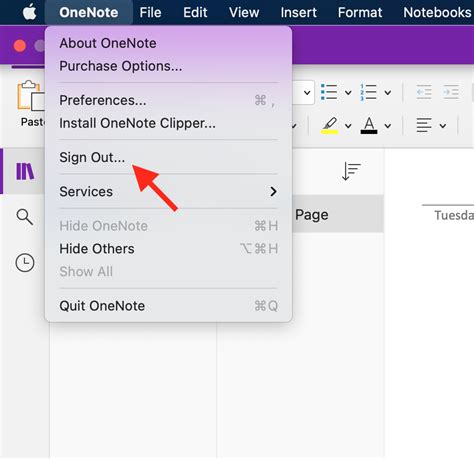Image resolution: width=474 pixels, height=459 pixels.
Task: Click the Paste clipboard icon
Action: point(31,96)
